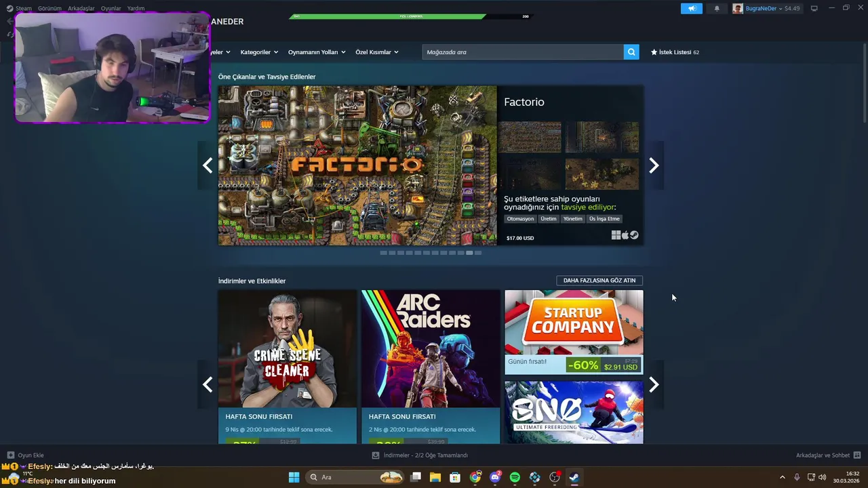The image size is (868, 488).
Task: Show previous deals with left arrow
Action: click(x=208, y=384)
